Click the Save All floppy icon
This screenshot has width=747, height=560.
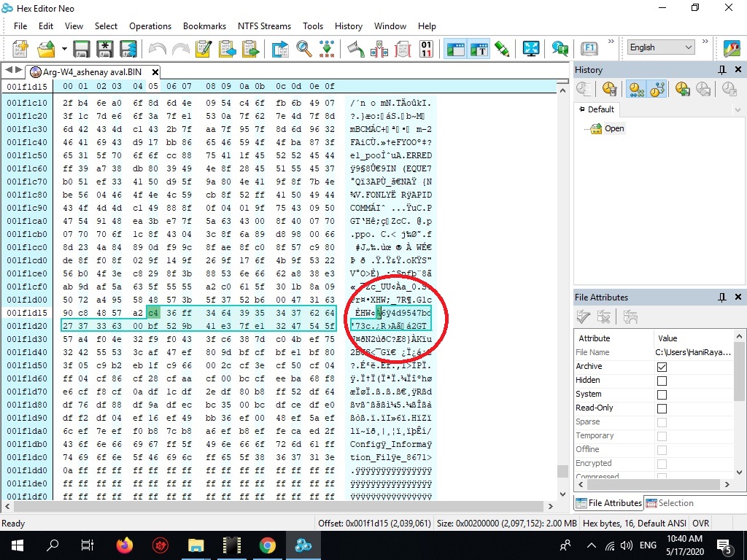(128, 49)
